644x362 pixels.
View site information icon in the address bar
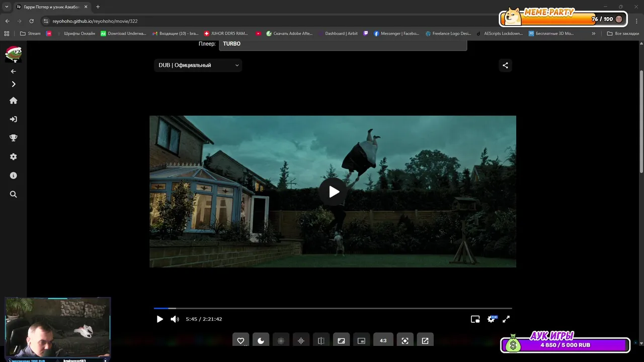pos(46,21)
